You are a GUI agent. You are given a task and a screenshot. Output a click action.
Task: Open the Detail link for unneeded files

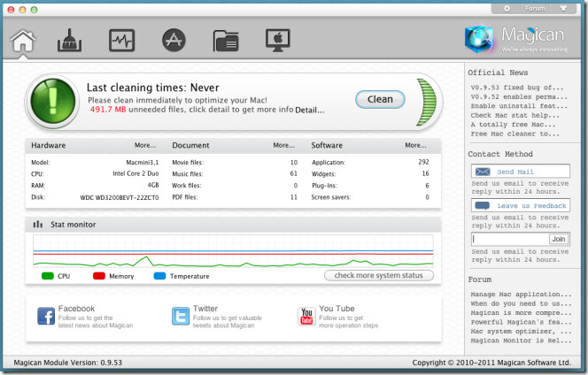[309, 111]
